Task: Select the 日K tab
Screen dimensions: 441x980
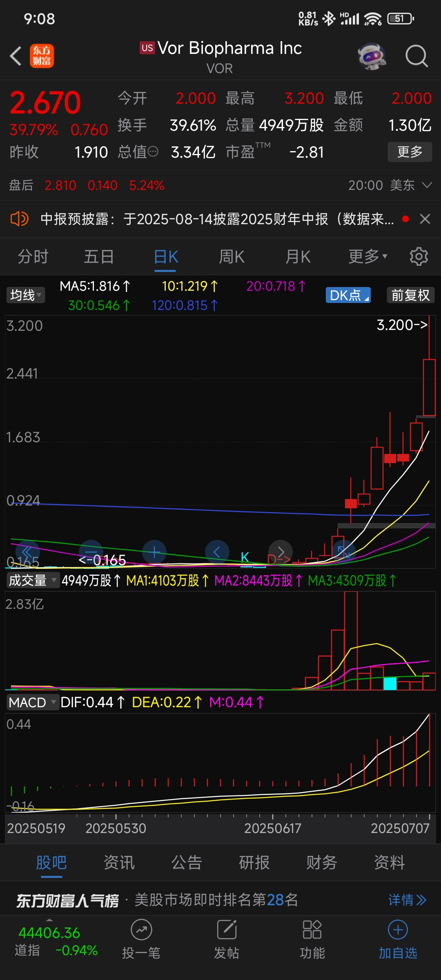Action: point(166,257)
